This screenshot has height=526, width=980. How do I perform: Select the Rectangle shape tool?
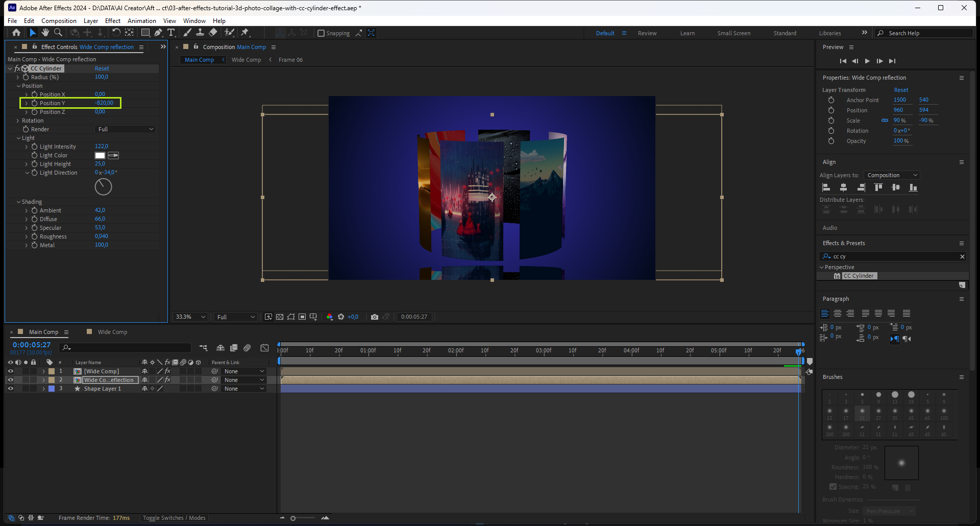[145, 33]
